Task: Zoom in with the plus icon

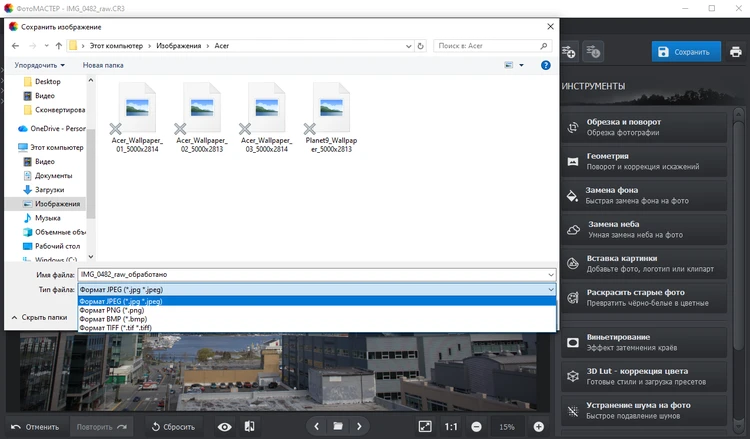Action: 539,427
